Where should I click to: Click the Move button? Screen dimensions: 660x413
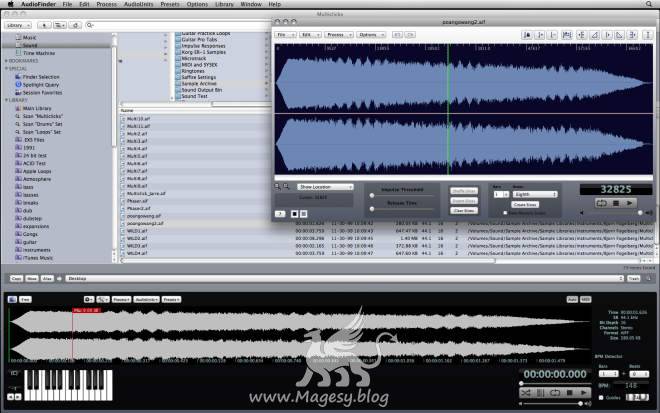pos(32,278)
